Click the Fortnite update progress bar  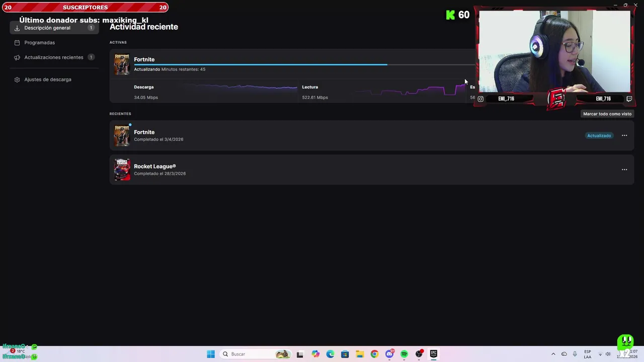point(304,64)
